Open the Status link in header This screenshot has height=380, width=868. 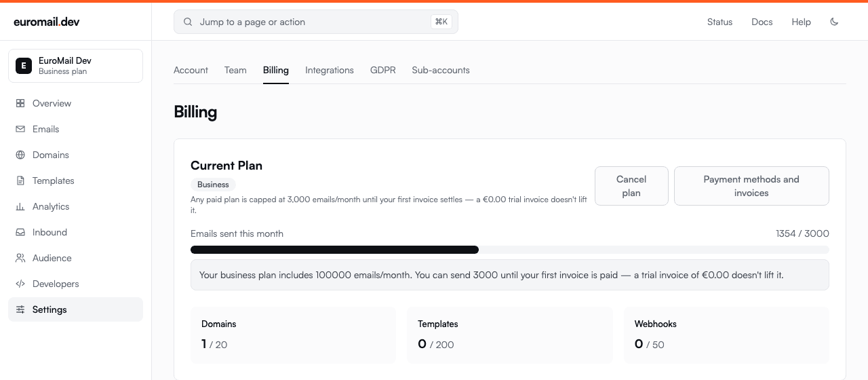(719, 22)
